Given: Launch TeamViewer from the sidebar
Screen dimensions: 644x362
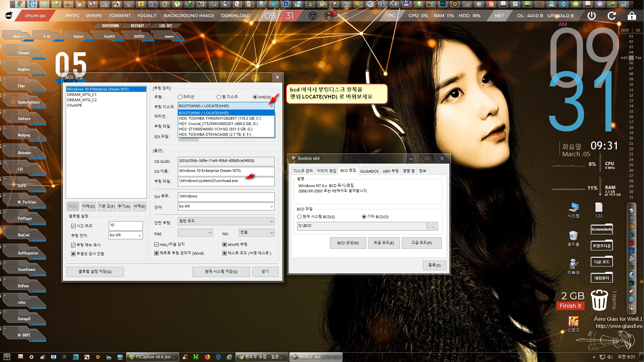Looking at the screenshot, I should point(26,269).
